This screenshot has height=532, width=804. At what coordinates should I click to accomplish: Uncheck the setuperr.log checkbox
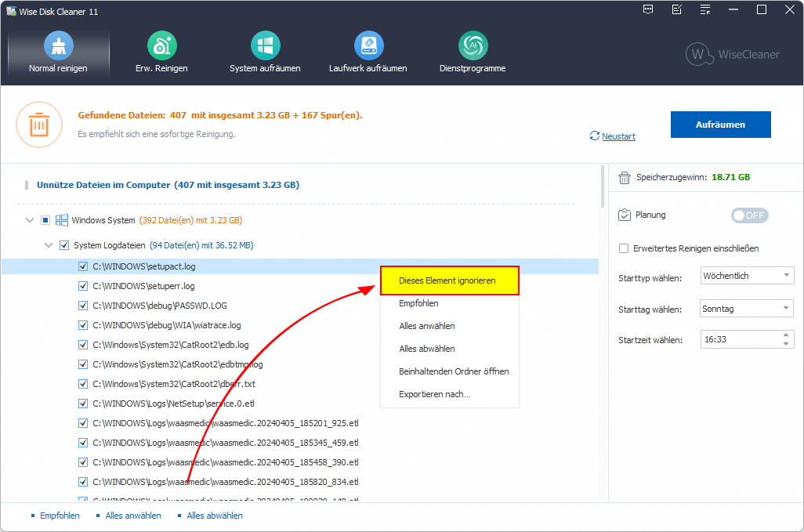pyautogui.click(x=83, y=286)
